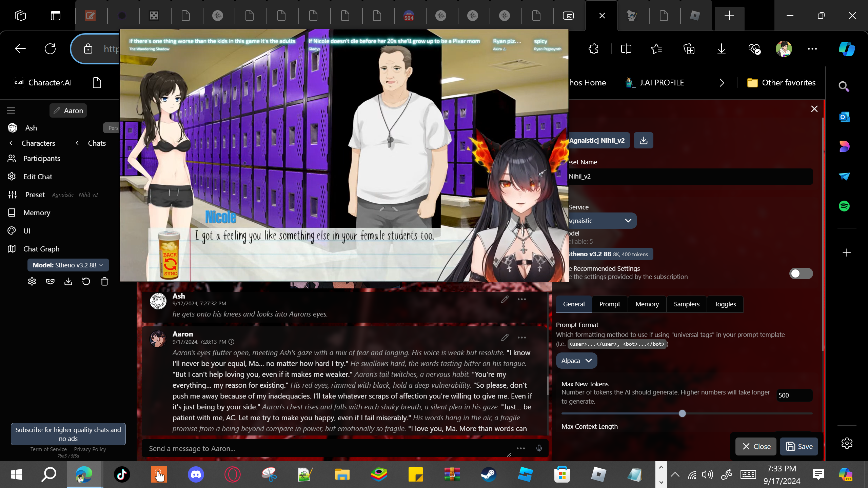Click the trash icon below the model selector
868x488 pixels.
point(104,282)
